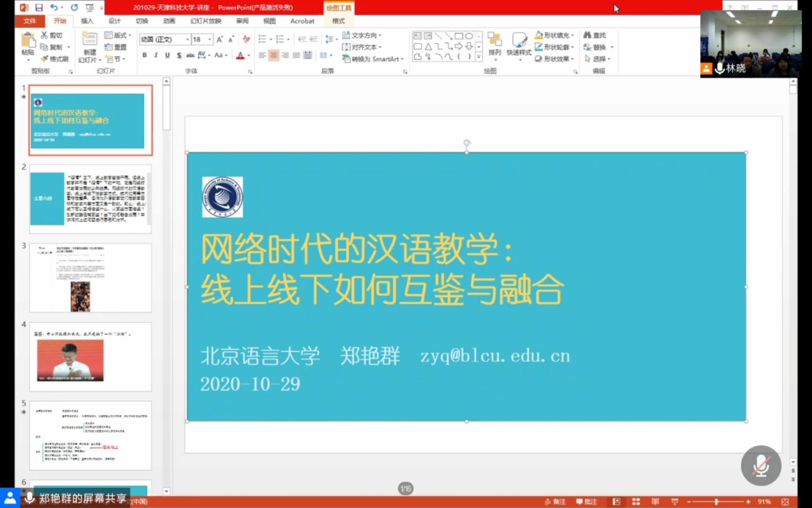812x508 pixels.
Task: Align text to the left
Action: tap(262, 56)
